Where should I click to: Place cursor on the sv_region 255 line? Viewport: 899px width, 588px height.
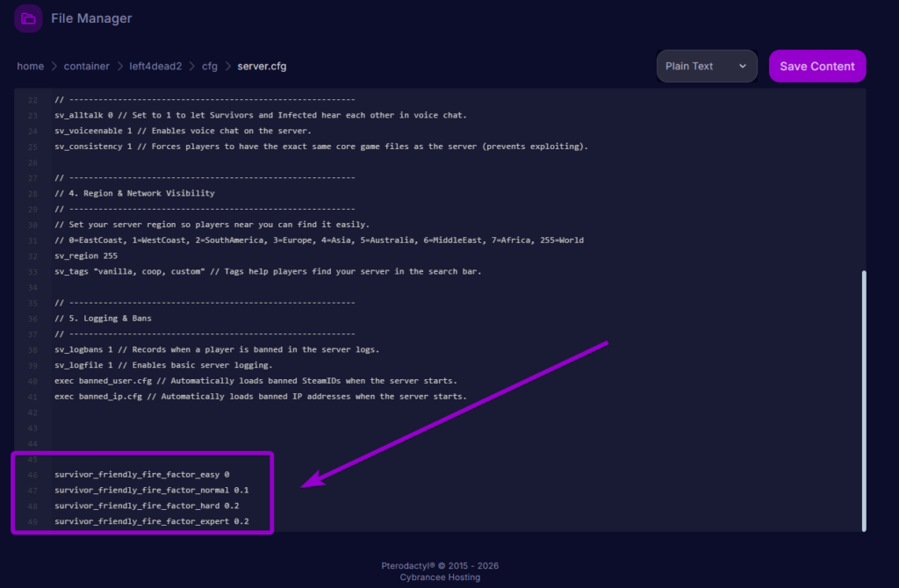click(x=86, y=256)
